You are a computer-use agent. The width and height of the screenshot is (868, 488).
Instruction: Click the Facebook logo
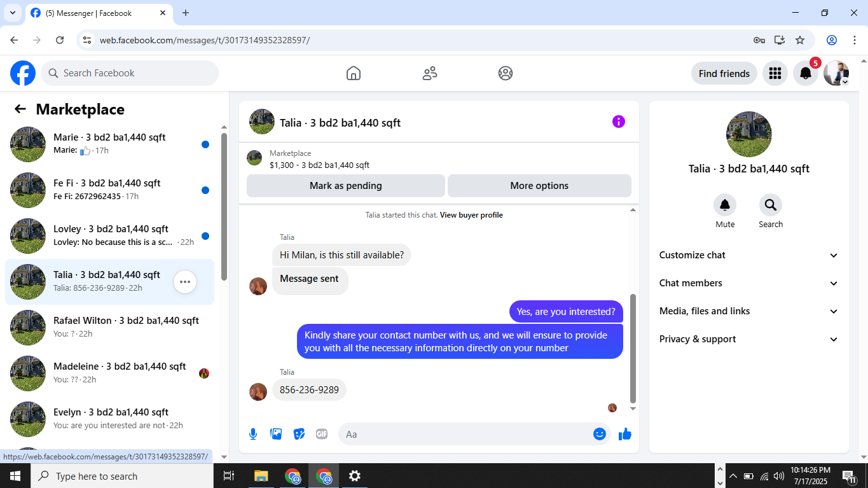[x=23, y=73]
